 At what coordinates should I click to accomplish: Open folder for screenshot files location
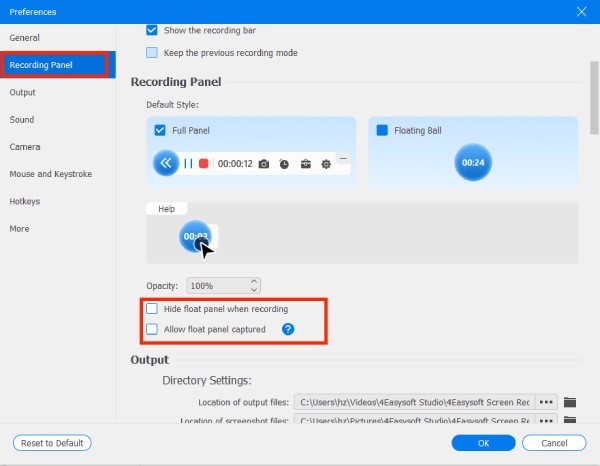[570, 420]
